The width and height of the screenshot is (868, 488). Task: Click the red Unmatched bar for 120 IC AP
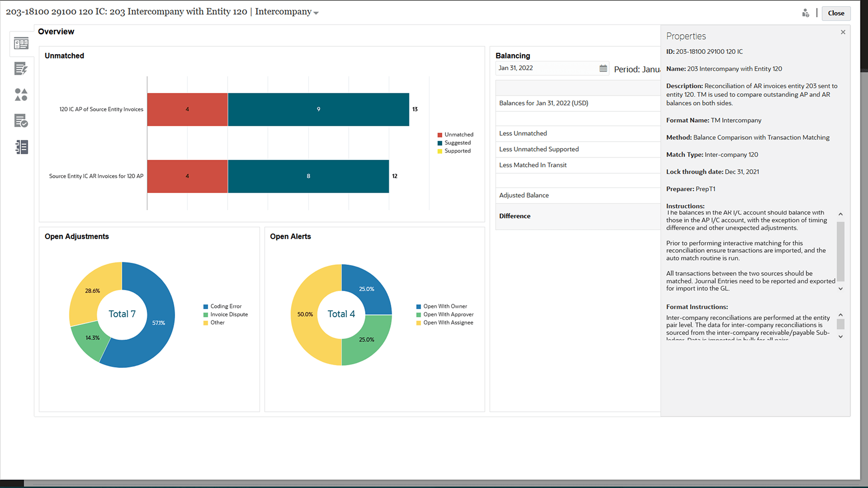[187, 109]
